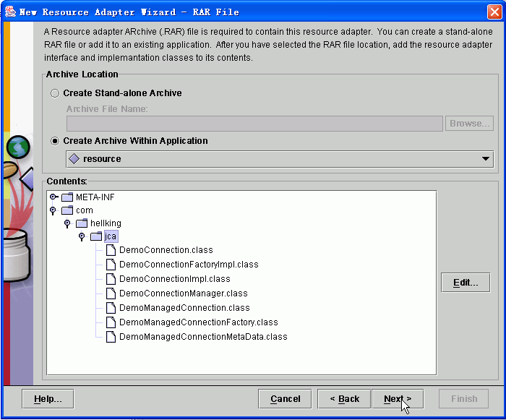Click the disabled Browse... button
Screen dimensions: 506x420
[x=469, y=124]
